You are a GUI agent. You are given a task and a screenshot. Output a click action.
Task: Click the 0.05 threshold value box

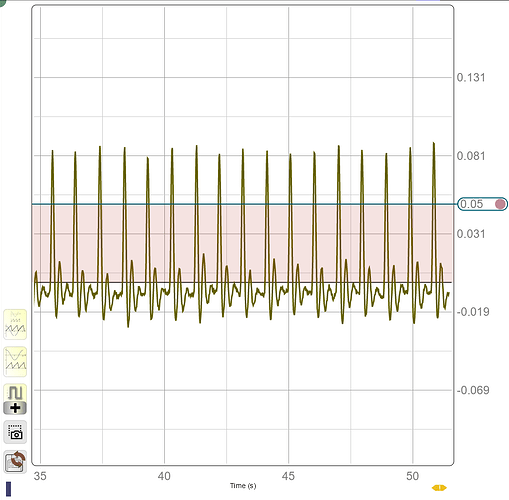point(482,204)
